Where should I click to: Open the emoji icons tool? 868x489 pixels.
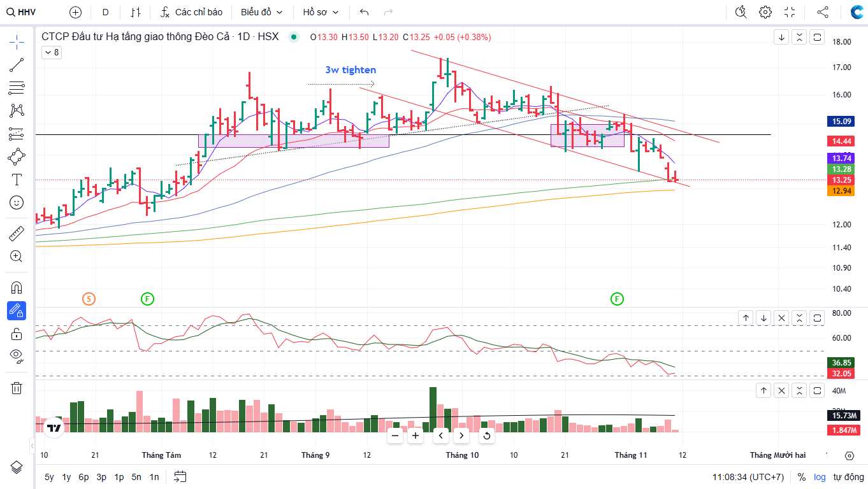[17, 202]
